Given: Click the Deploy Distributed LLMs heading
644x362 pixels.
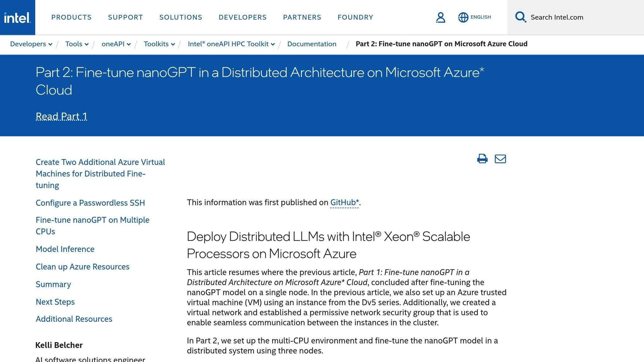Looking at the screenshot, I should tap(328, 245).
